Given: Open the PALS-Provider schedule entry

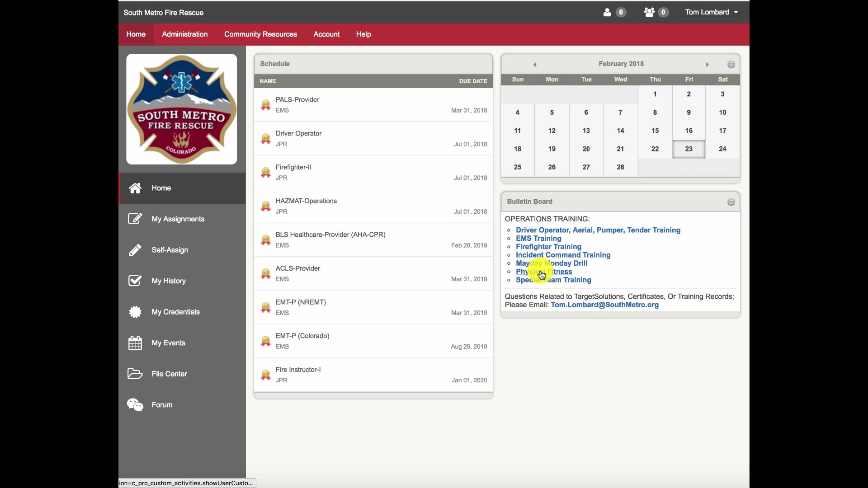Looking at the screenshot, I should 297,100.
